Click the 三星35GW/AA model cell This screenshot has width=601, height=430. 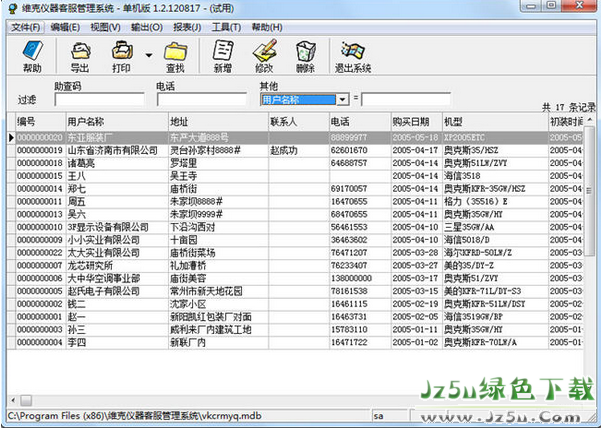pos(495,227)
